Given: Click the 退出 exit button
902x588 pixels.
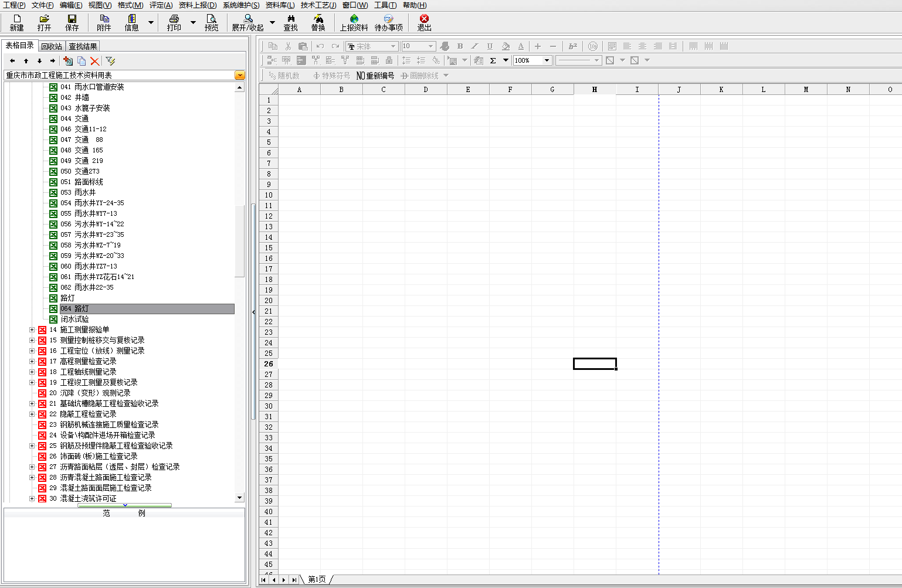Looking at the screenshot, I should point(424,22).
